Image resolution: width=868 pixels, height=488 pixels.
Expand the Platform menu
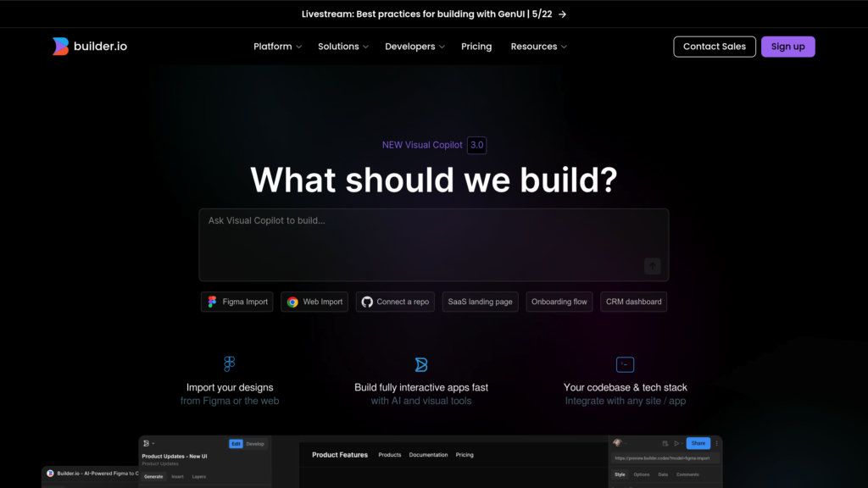(x=277, y=47)
